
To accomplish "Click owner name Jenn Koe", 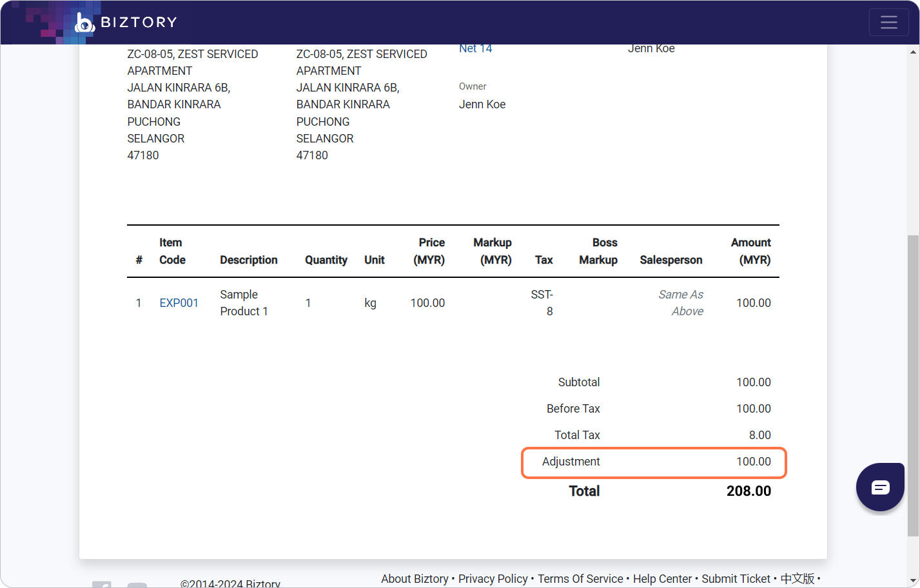I will pos(482,104).
